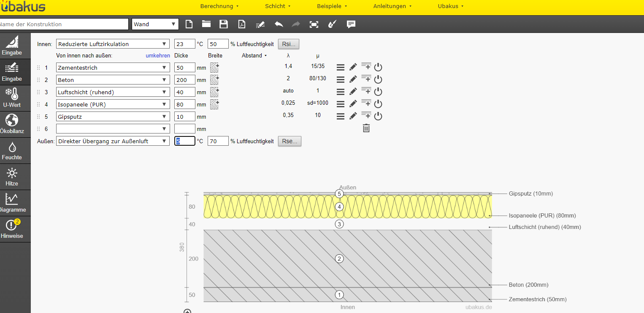Open the Anleitungen menu

click(x=392, y=6)
